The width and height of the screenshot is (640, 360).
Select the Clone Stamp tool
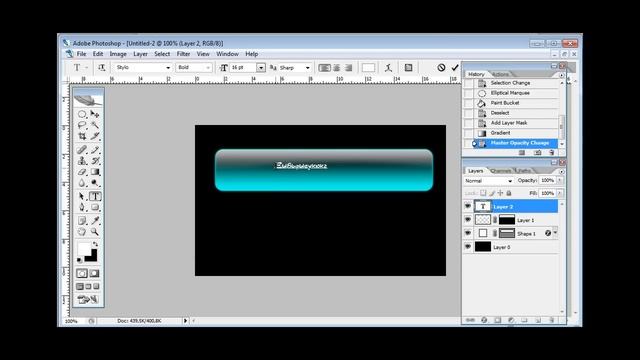pyautogui.click(x=82, y=161)
